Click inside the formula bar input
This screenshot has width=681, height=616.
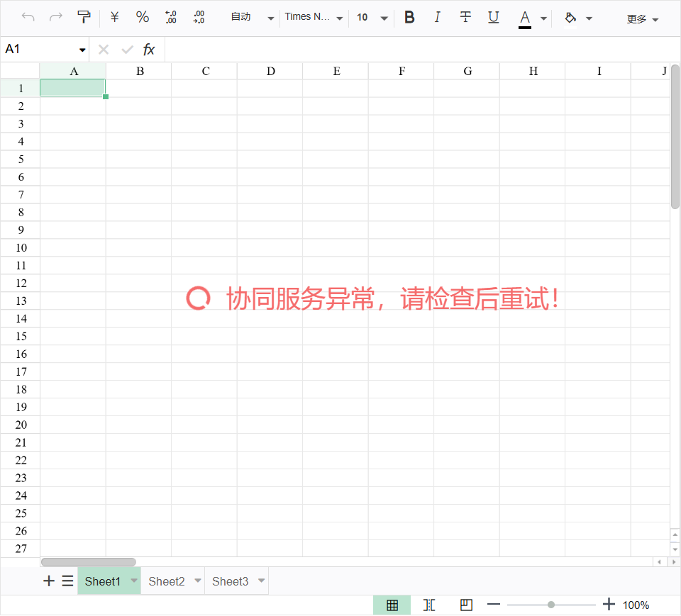coord(421,50)
